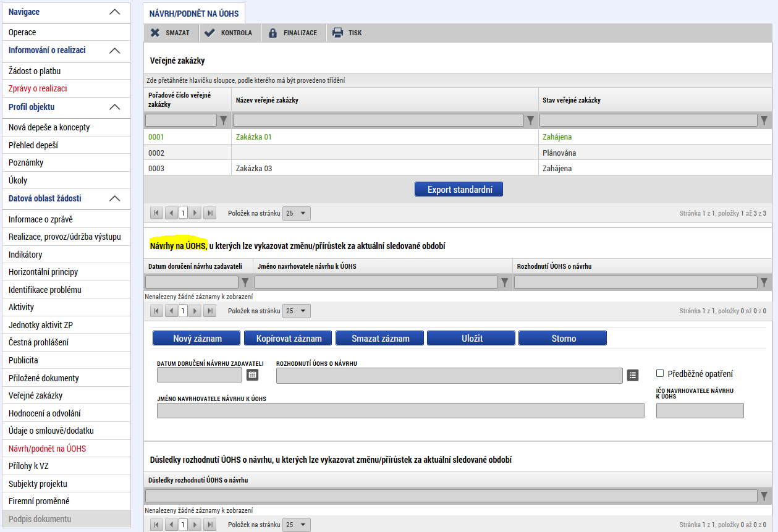778x532 pixels.
Task: Collapse the Profil objektu section
Action: coord(115,107)
